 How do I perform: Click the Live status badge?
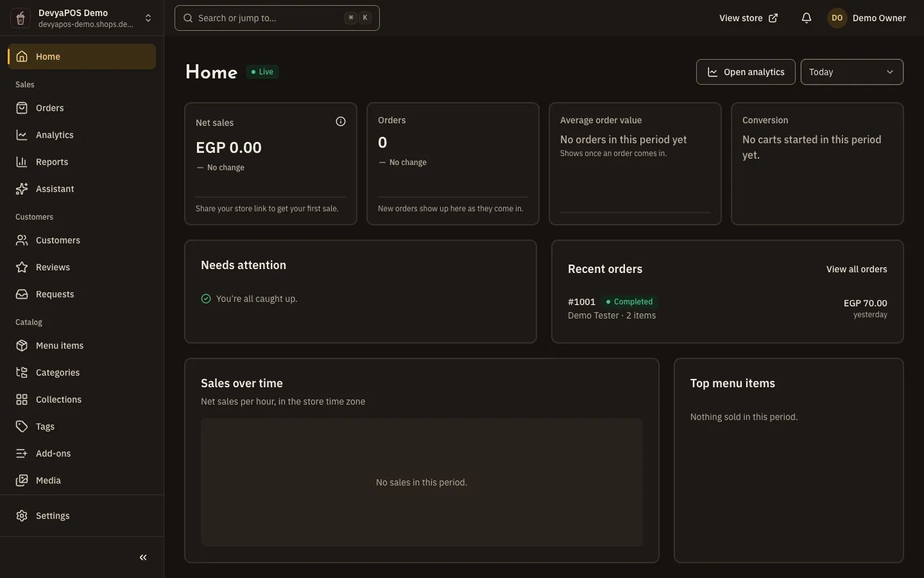point(262,72)
